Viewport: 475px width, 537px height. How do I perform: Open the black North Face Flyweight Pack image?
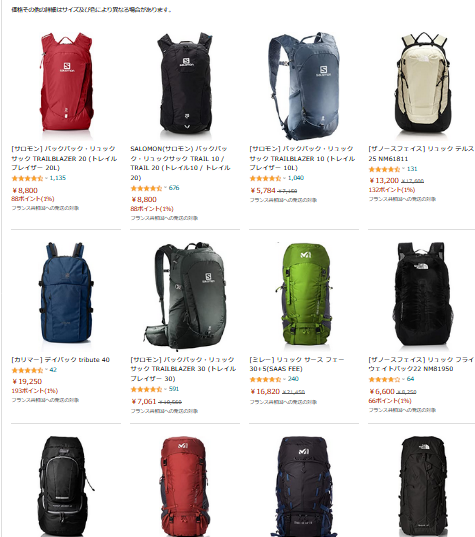tap(423, 295)
